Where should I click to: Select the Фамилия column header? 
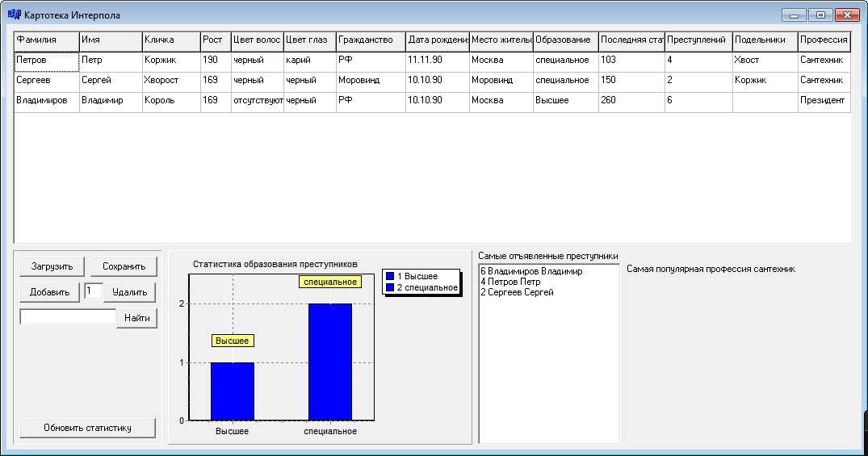tap(47, 41)
